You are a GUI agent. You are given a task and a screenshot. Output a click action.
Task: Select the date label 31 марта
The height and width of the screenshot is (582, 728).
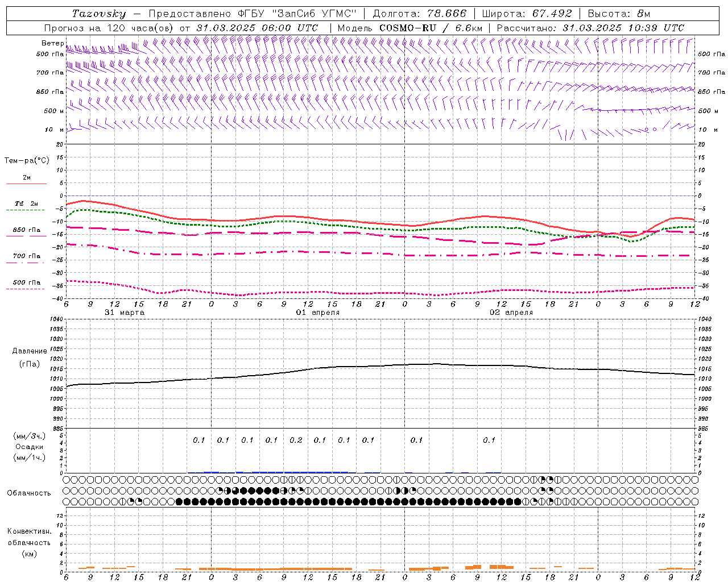[125, 313]
